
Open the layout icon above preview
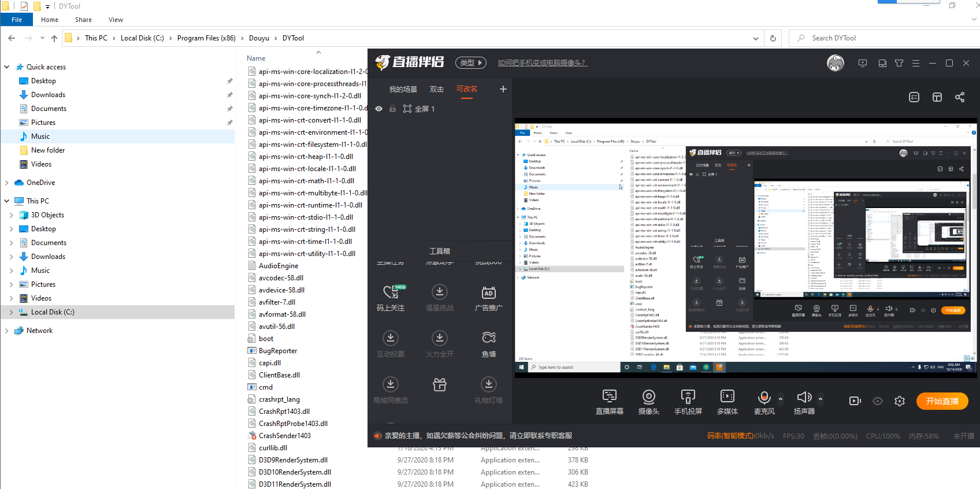pyautogui.click(x=937, y=97)
